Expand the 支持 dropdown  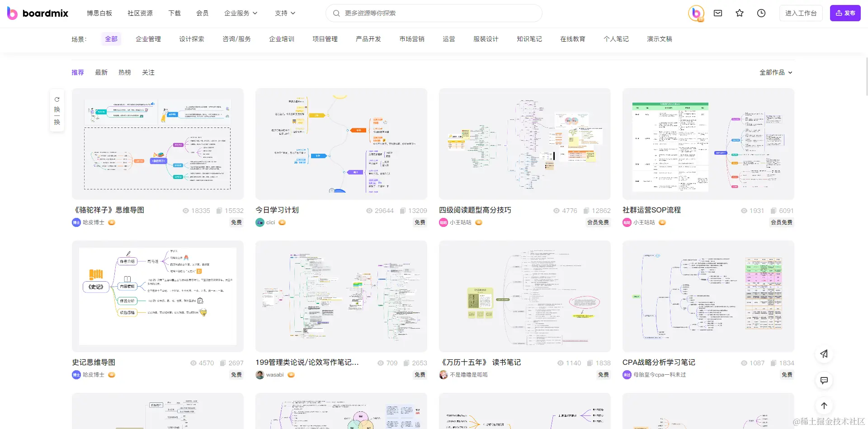[284, 13]
